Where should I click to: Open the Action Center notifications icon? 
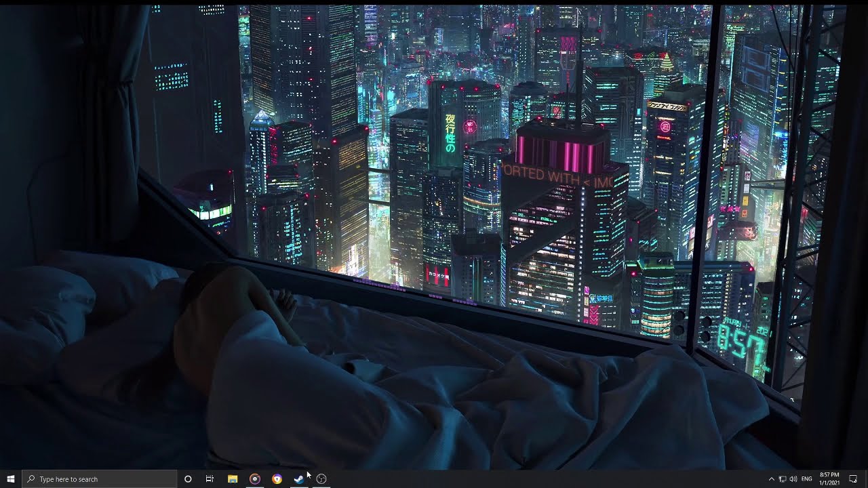[x=853, y=479]
